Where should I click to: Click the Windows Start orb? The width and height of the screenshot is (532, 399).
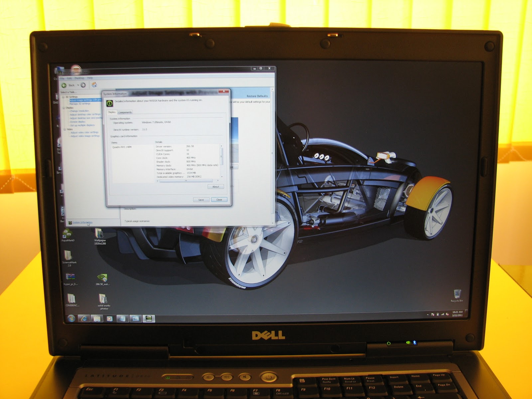pyautogui.click(x=71, y=318)
